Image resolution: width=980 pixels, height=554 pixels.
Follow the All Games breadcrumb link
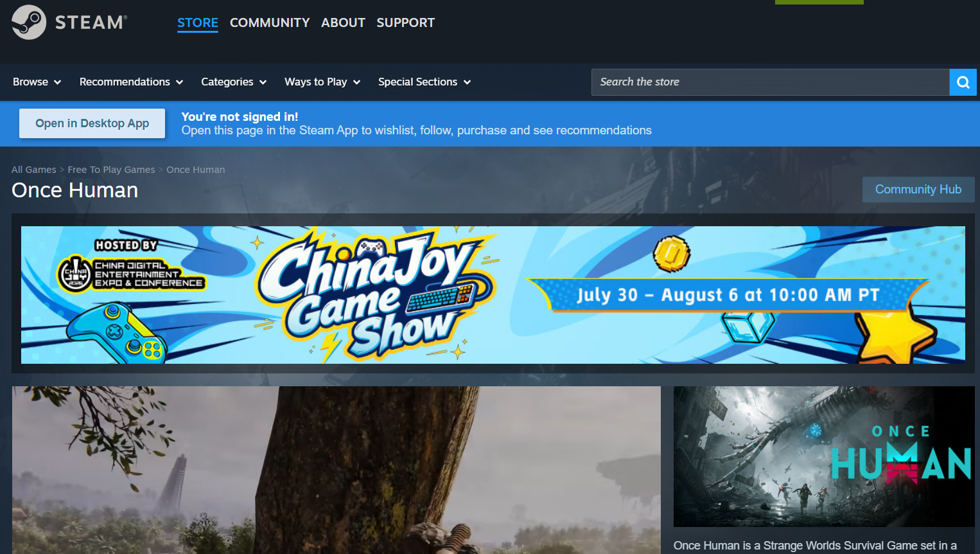click(34, 170)
